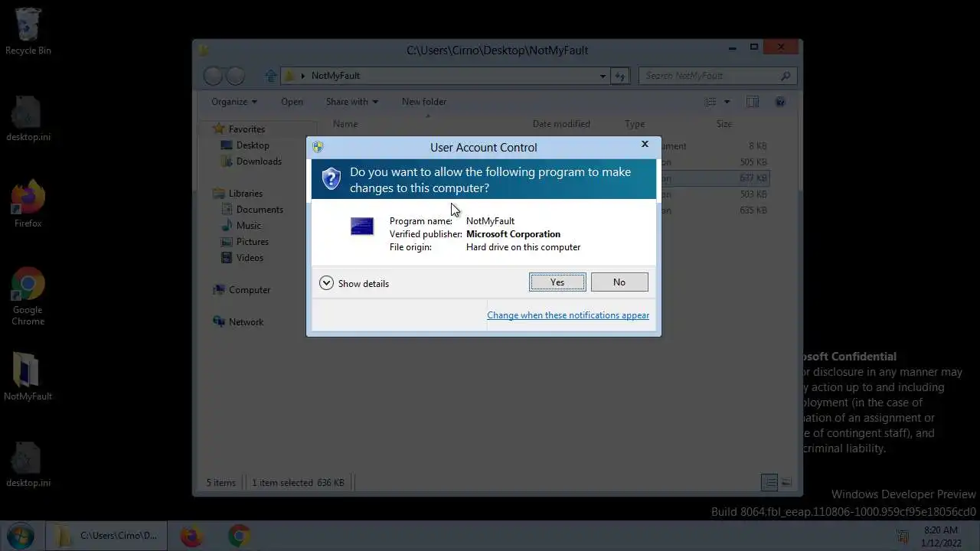Sort by the Name column header
980x551 pixels.
coord(345,124)
